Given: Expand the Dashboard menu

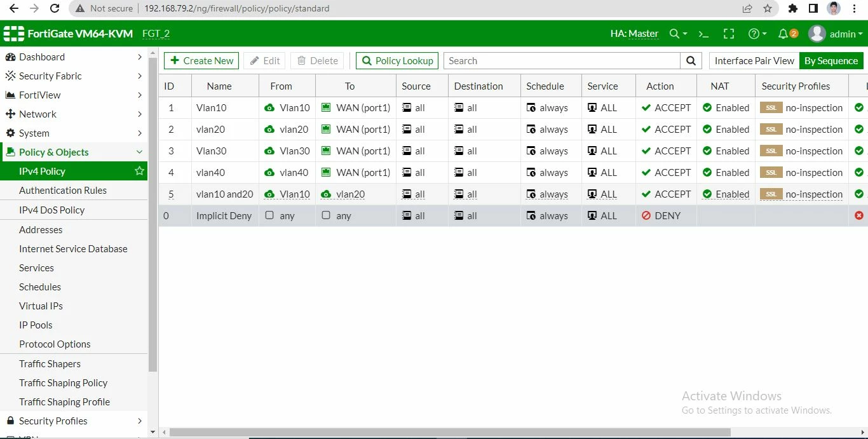Looking at the screenshot, I should click(x=139, y=57).
